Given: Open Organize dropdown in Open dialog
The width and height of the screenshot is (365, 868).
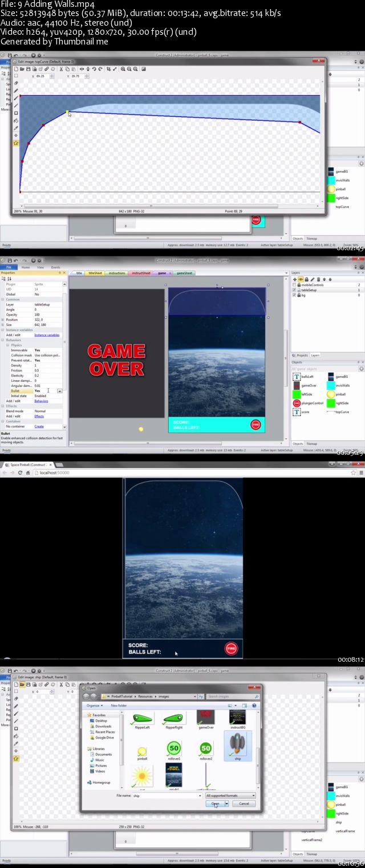Looking at the screenshot, I should (x=94, y=706).
